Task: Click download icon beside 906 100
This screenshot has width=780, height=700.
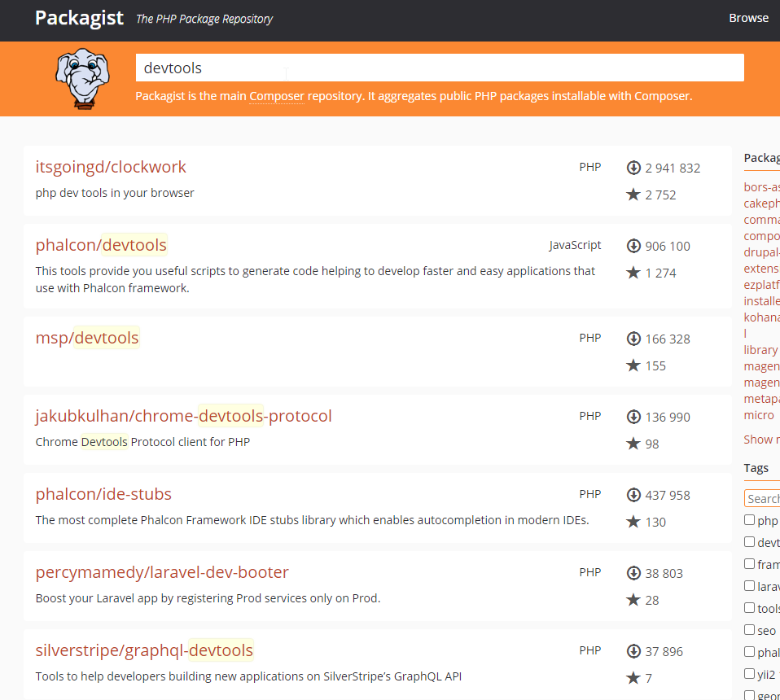Action: pos(633,246)
